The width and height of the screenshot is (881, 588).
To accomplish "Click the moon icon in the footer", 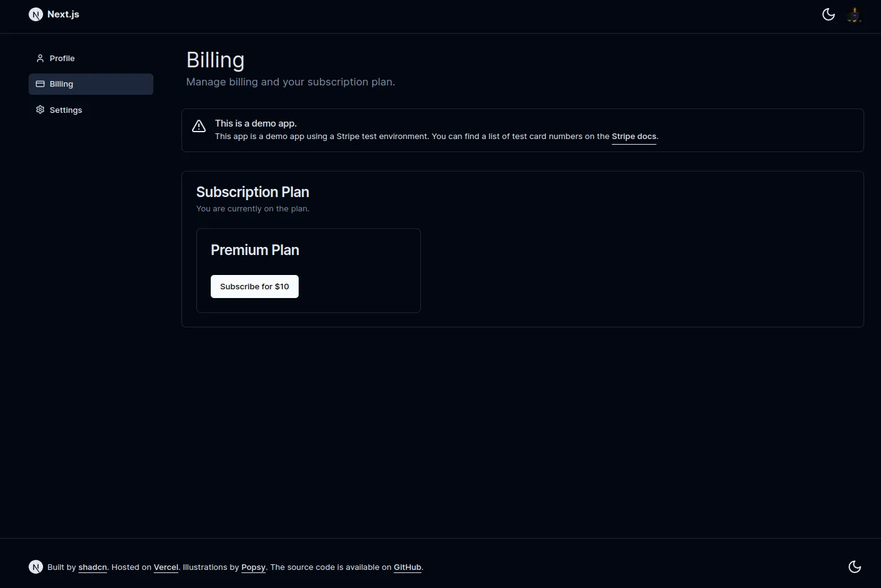I will click(x=855, y=567).
